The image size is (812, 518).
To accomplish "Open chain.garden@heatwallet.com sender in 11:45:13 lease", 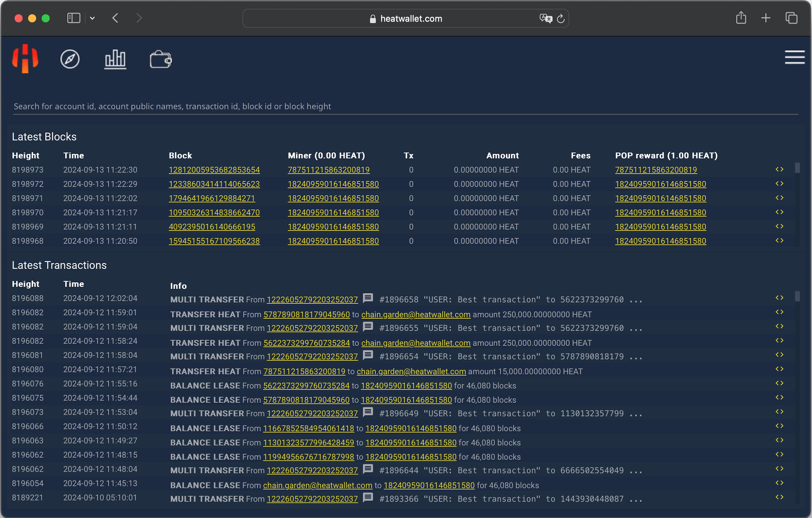I will 318,485.
